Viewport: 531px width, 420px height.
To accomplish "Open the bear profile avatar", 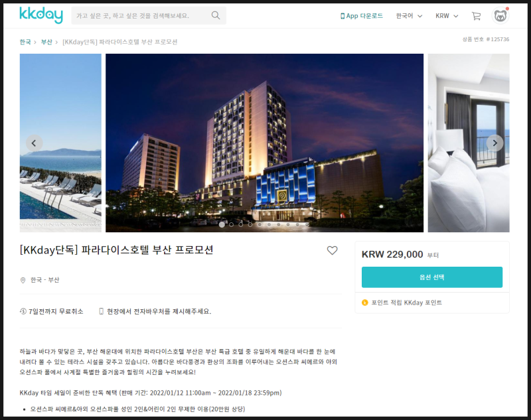I will click(x=500, y=16).
